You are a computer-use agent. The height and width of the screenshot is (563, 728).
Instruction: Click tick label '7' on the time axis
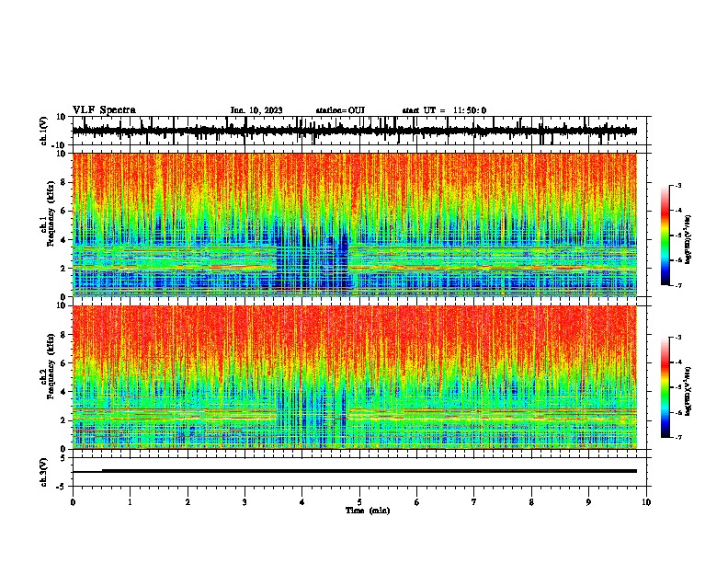(474, 502)
